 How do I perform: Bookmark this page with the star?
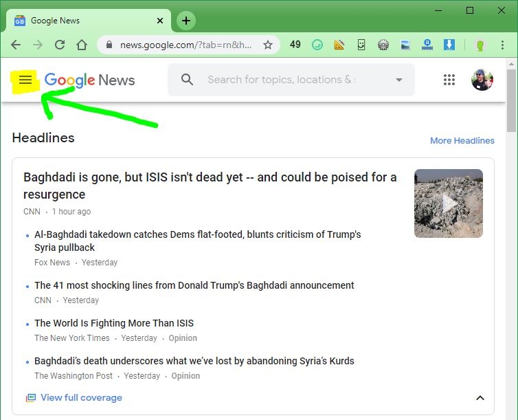coord(268,45)
